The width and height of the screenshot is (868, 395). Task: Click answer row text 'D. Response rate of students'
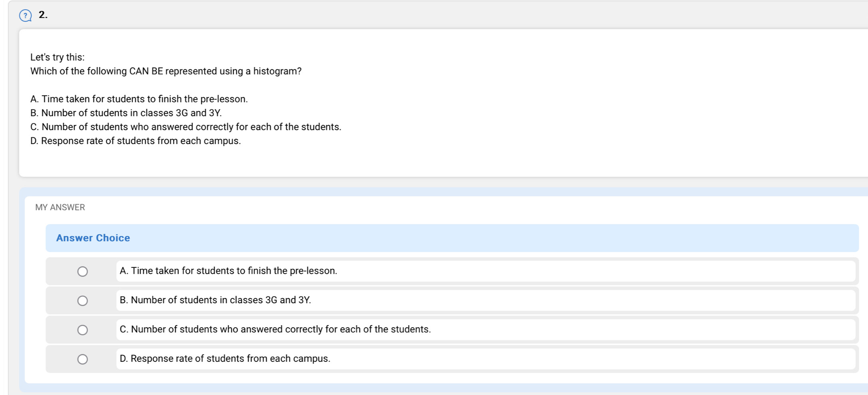(x=225, y=358)
